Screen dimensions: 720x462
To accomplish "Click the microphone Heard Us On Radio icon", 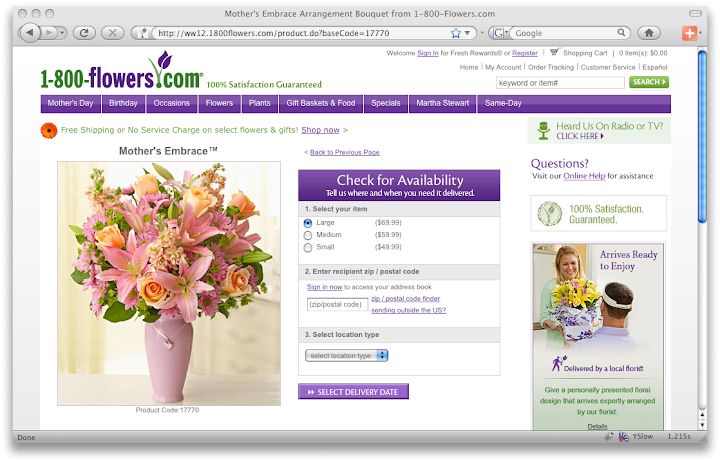I will [544, 130].
